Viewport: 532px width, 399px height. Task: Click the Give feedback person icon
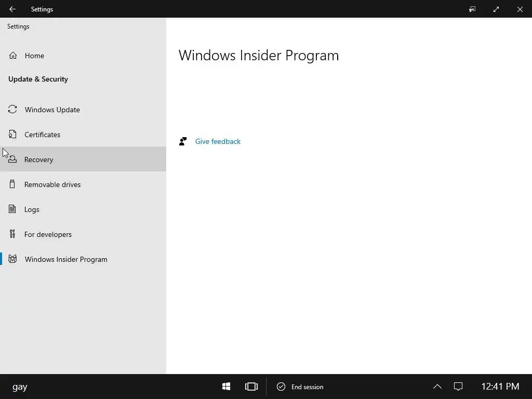point(183,141)
